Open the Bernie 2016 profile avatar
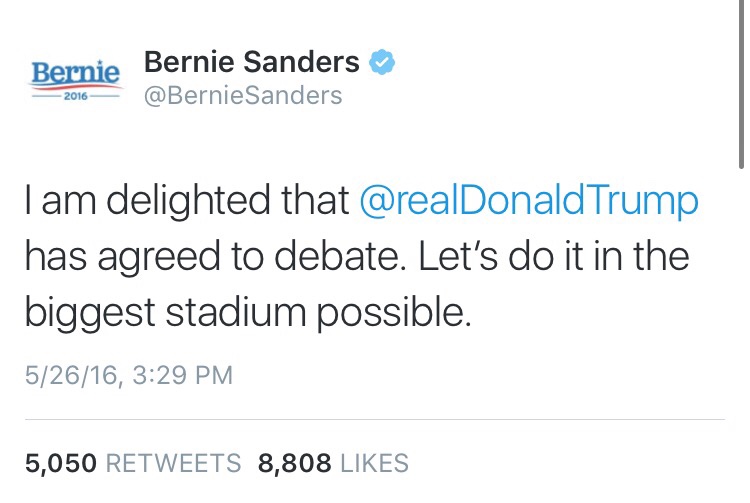 point(76,80)
